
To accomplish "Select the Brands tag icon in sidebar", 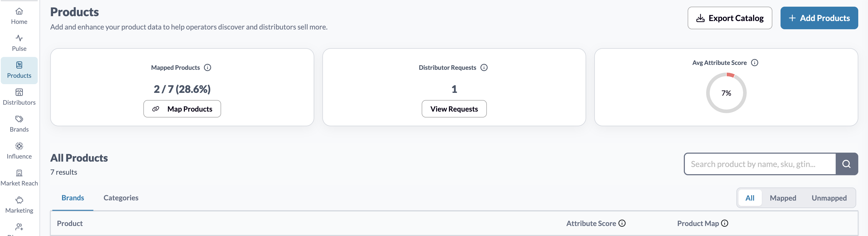I will click(x=19, y=119).
